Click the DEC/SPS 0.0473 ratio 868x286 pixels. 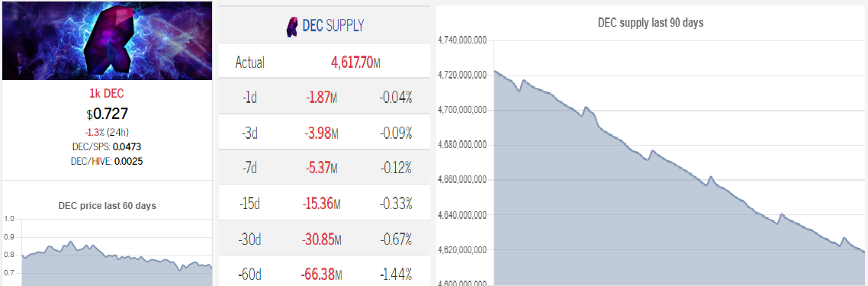107,148
